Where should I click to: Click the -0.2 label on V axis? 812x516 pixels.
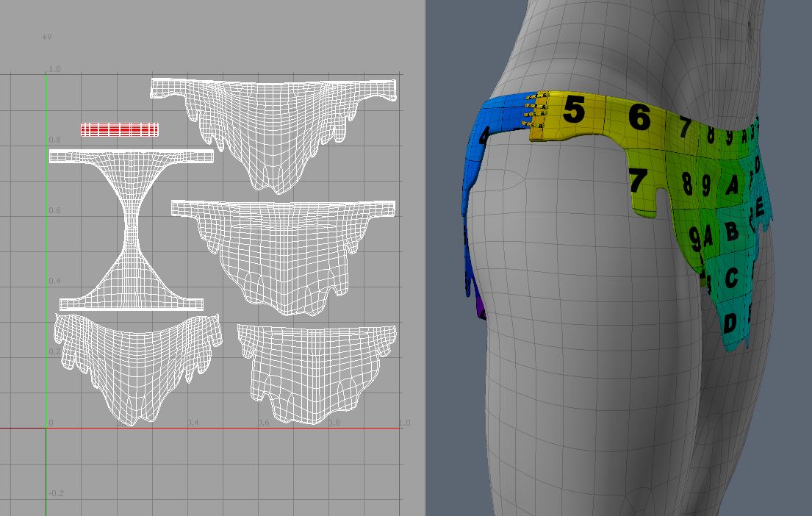click(54, 493)
